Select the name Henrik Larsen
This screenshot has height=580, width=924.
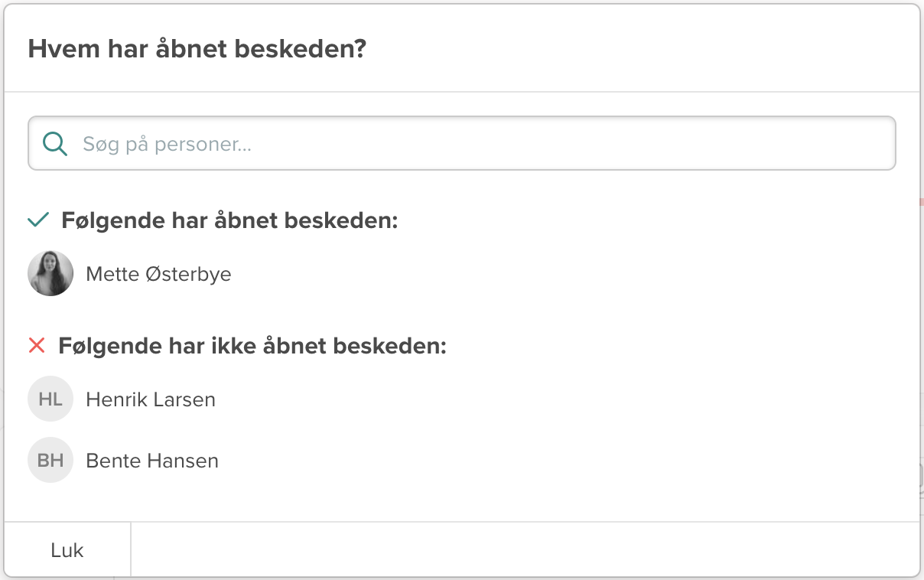coord(151,399)
